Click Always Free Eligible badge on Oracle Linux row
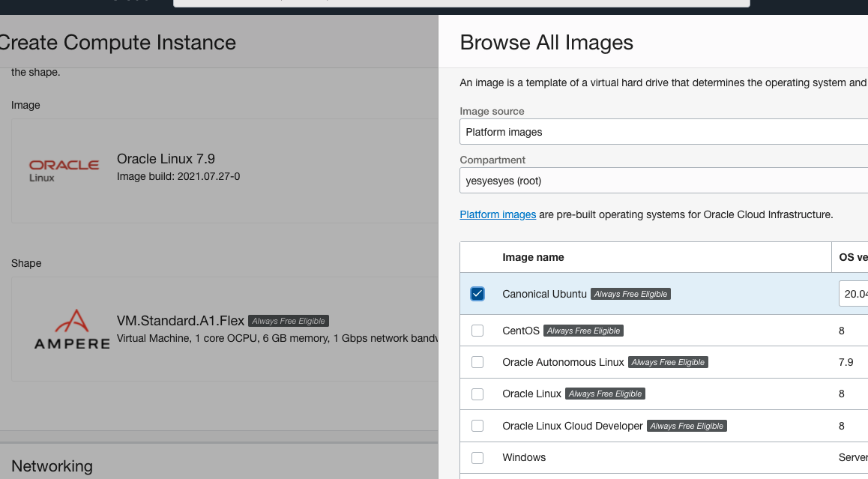This screenshot has width=868, height=479. (x=605, y=394)
